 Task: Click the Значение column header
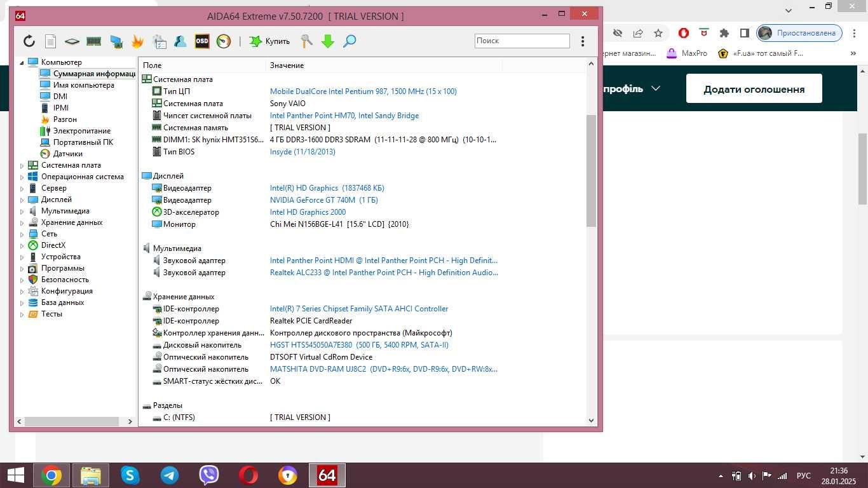(x=384, y=65)
